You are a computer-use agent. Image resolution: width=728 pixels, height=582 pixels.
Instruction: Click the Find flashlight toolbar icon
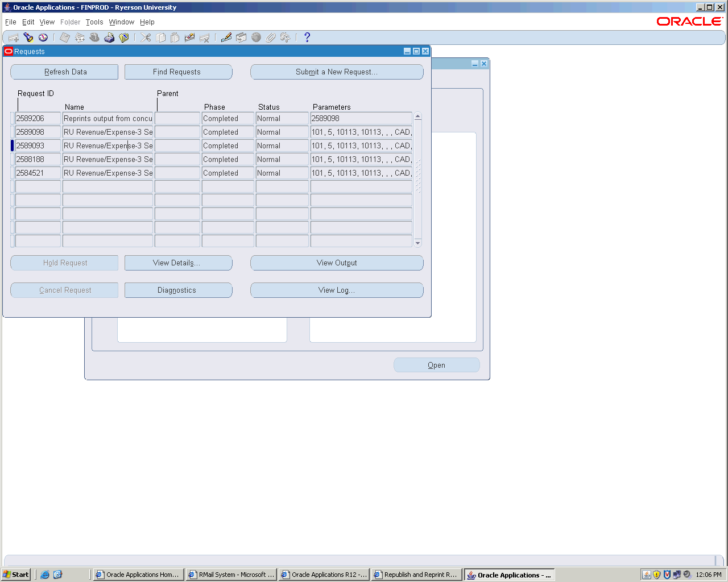click(x=28, y=38)
